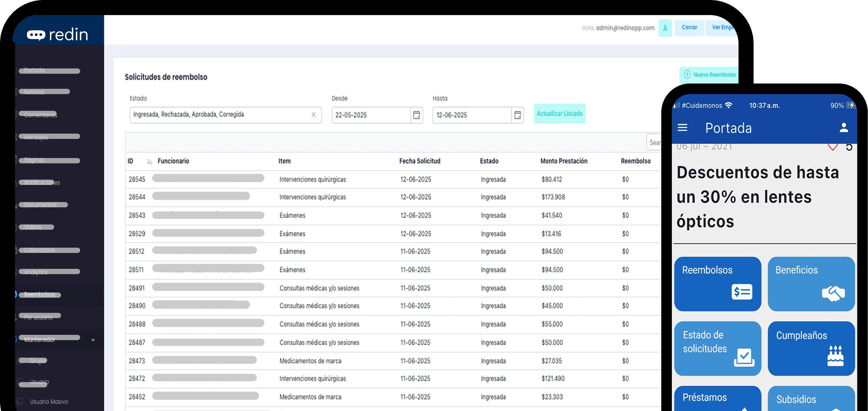Select Reembolsos in the web sidebar
Viewport: 868px width, 411px height.
39,295
